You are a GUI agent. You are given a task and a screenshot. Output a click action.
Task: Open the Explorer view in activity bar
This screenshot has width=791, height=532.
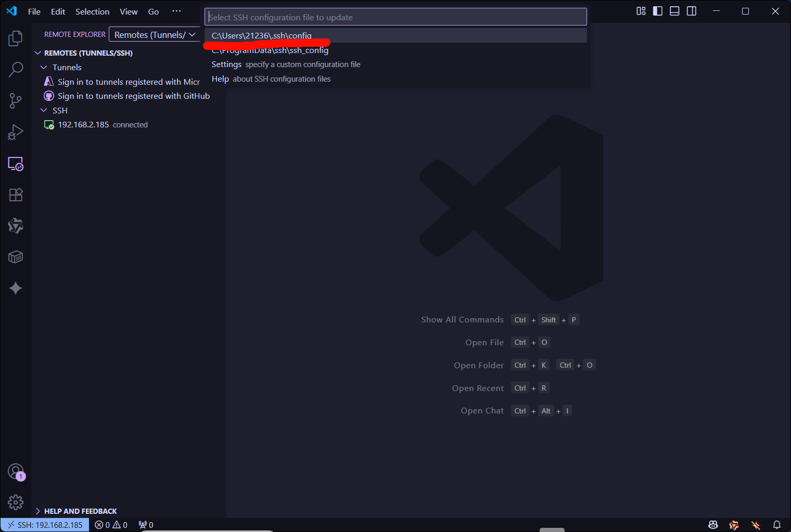point(16,38)
